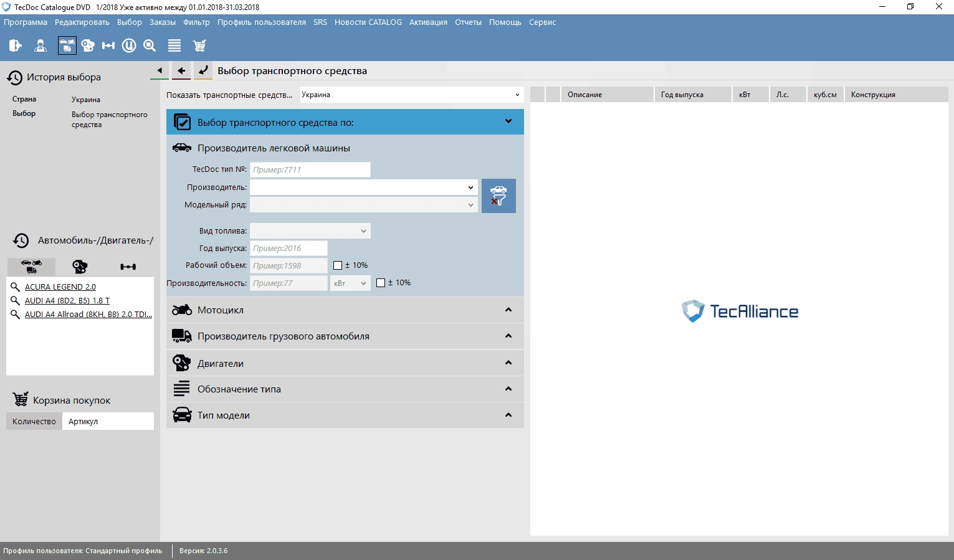The width and height of the screenshot is (954, 560).
Task: Click the TecDoc тип № input field
Action: pos(310,169)
